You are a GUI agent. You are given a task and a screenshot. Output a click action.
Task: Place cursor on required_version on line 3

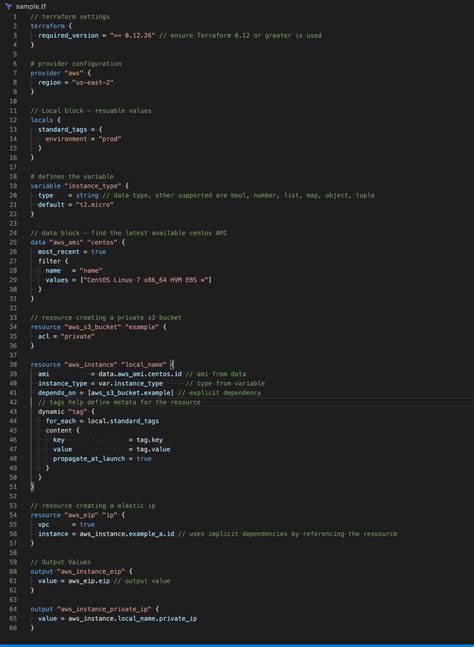68,35
